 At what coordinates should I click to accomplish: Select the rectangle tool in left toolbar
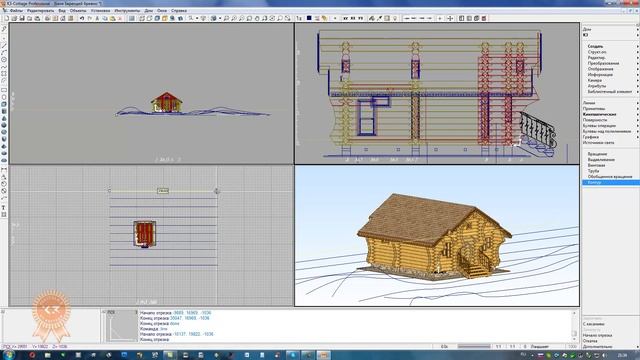pos(4,90)
